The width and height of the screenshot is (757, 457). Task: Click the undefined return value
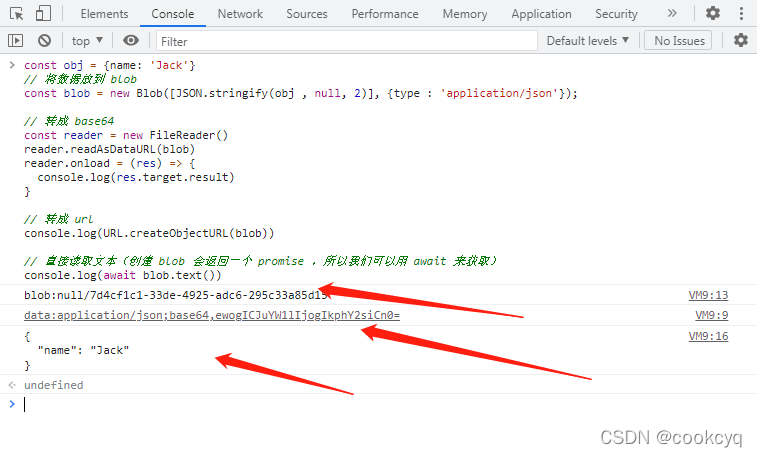pyautogui.click(x=54, y=385)
